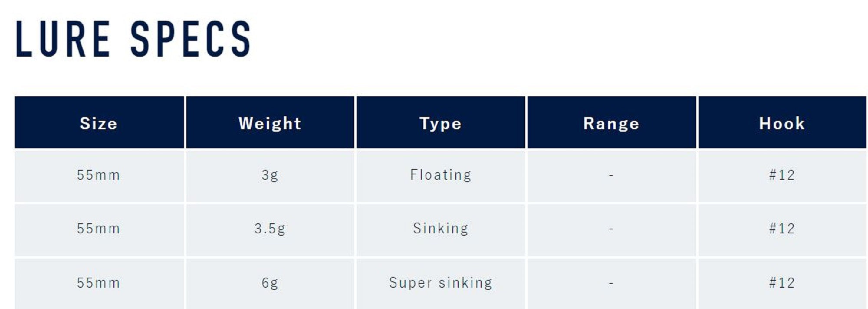Click the Hook column header
This screenshot has height=309, width=868.
[782, 124]
